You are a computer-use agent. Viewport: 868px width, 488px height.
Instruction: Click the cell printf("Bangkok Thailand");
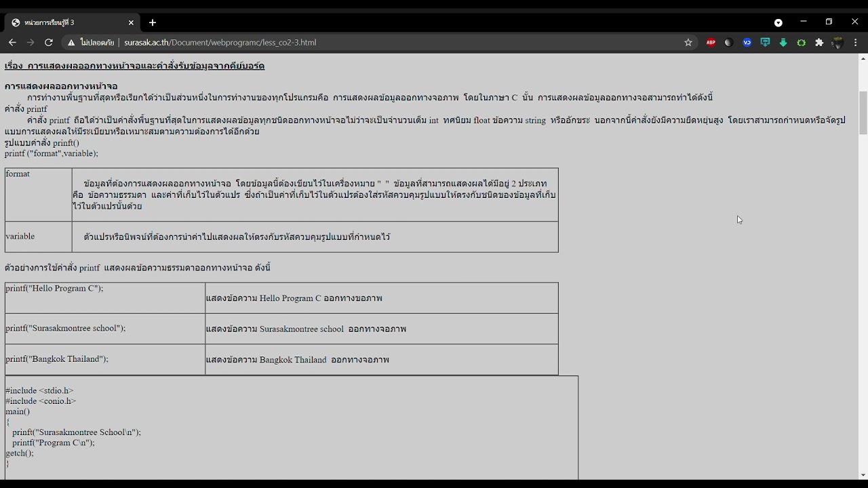[x=105, y=359]
